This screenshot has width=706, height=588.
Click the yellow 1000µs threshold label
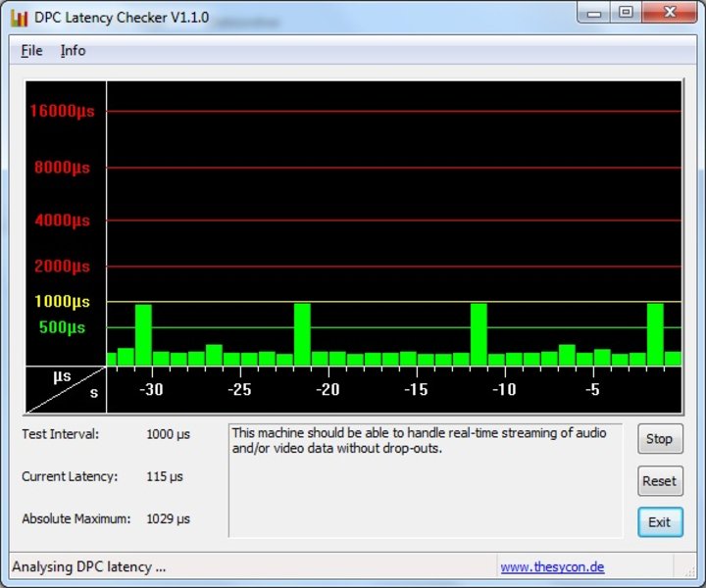62,302
